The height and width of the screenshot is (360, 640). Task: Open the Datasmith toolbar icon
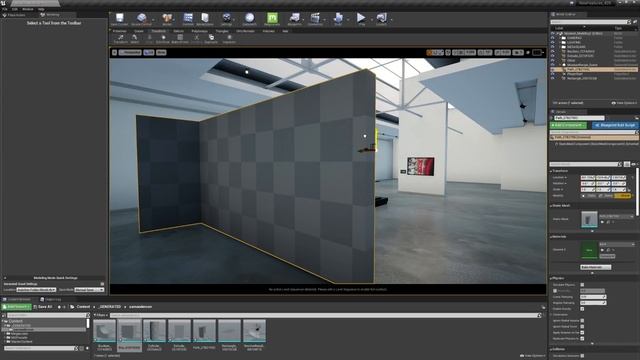coord(249,19)
